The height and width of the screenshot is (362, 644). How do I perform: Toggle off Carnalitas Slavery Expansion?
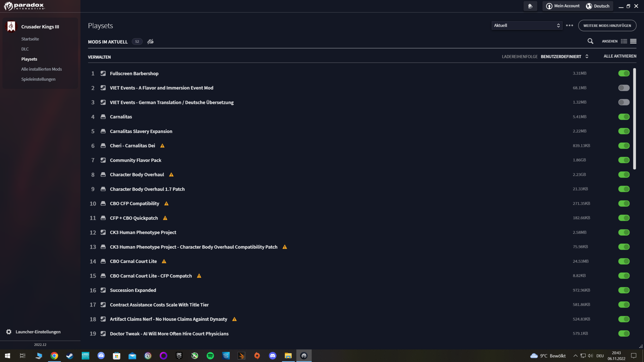pyautogui.click(x=624, y=131)
